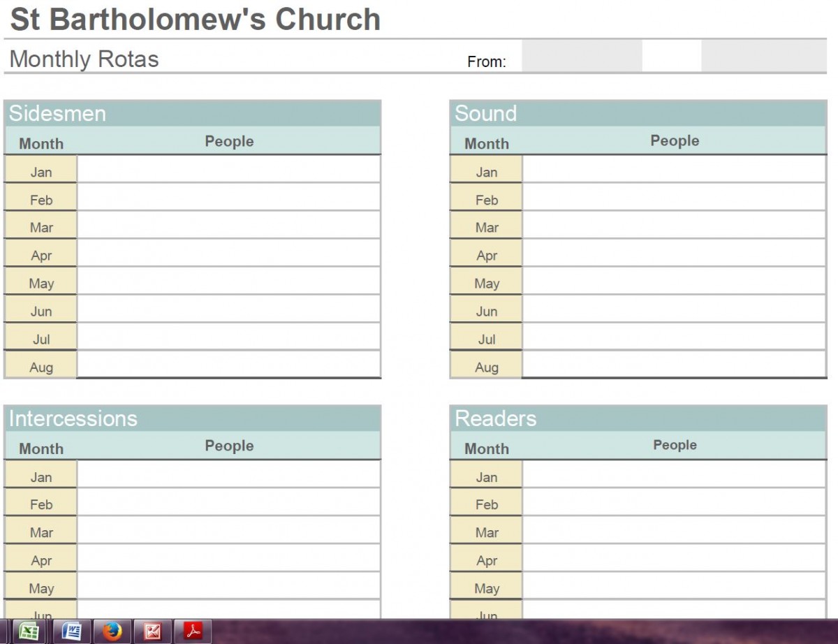
Task: Launch Firefox from the taskbar
Action: pos(112,631)
